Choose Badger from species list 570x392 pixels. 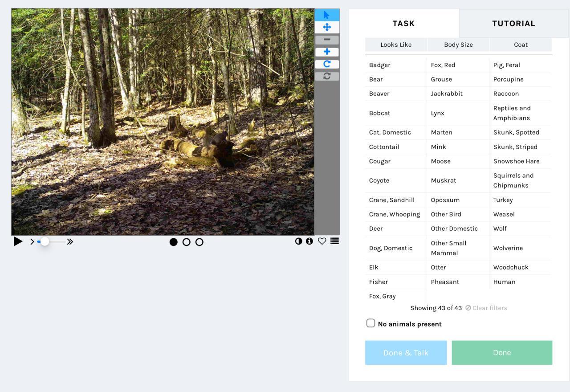(396, 65)
